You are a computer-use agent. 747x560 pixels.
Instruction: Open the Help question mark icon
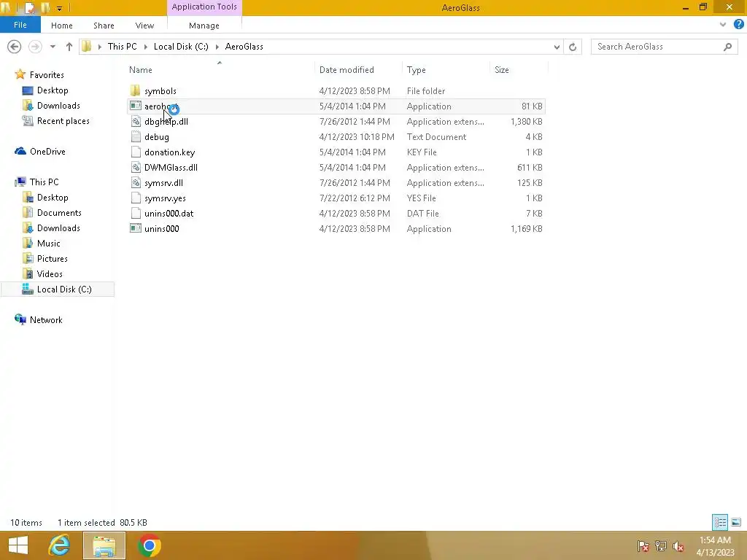click(738, 24)
